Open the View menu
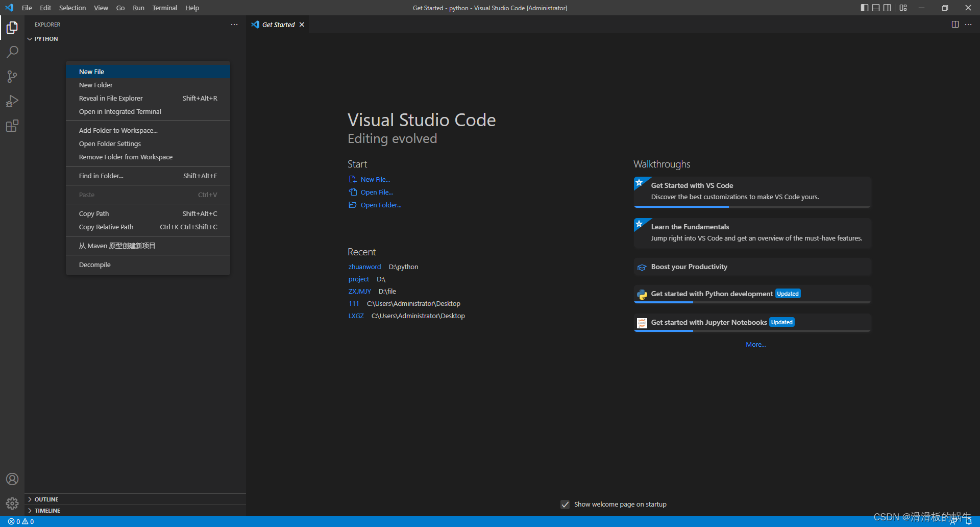 [x=101, y=8]
